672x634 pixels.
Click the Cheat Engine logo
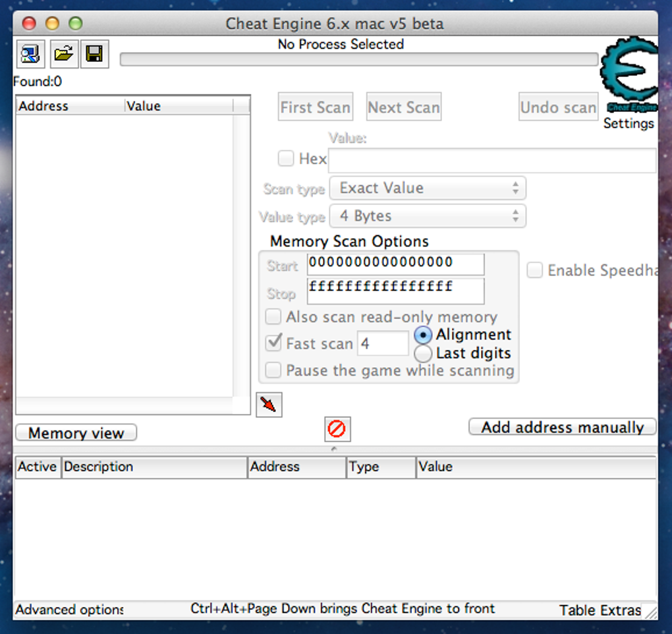629,73
